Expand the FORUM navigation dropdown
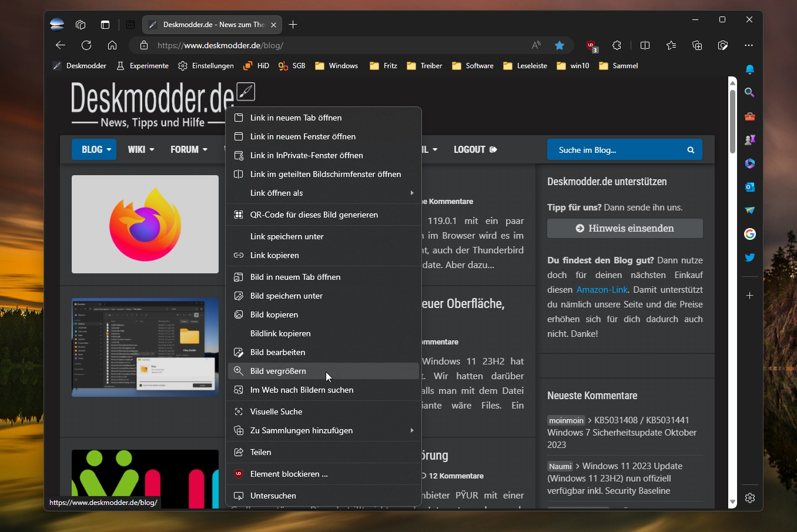 pyautogui.click(x=189, y=149)
